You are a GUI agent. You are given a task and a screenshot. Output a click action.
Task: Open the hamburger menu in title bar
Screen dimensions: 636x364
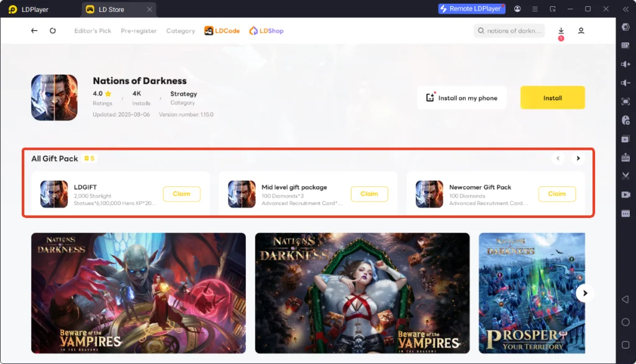pos(535,9)
